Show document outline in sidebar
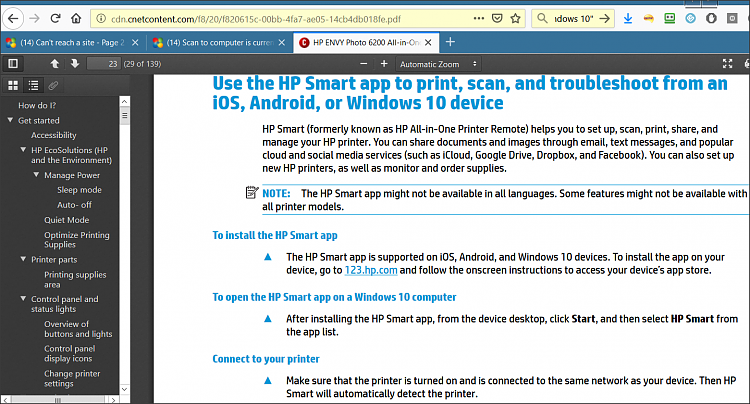The width and height of the screenshot is (750, 404). click(x=33, y=86)
